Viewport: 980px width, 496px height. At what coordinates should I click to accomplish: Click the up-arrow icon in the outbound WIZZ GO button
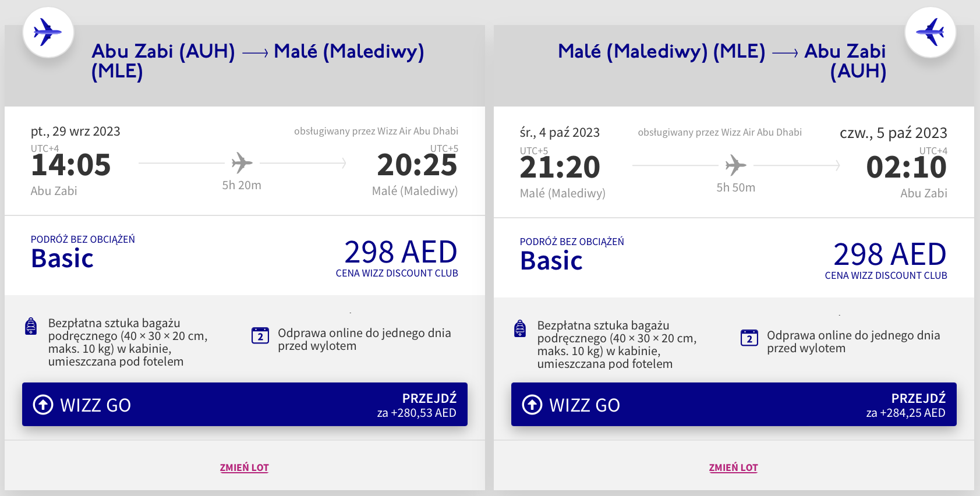[x=43, y=404]
